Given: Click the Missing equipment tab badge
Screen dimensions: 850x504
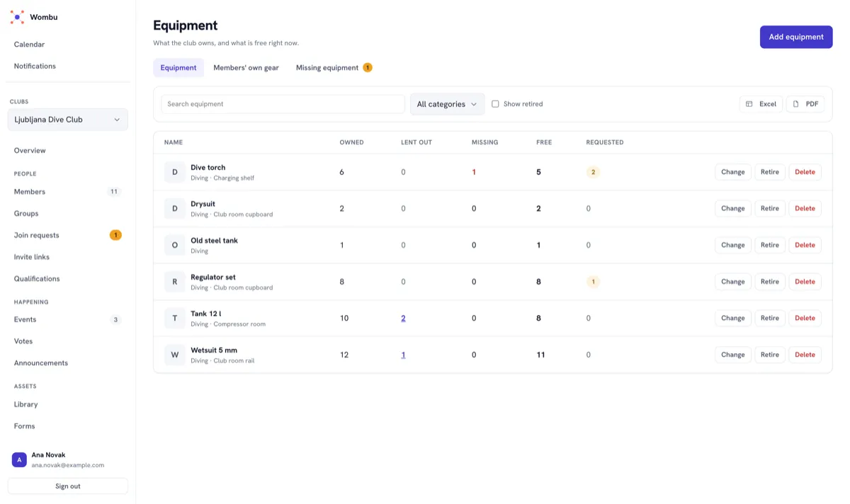Looking at the screenshot, I should [368, 68].
